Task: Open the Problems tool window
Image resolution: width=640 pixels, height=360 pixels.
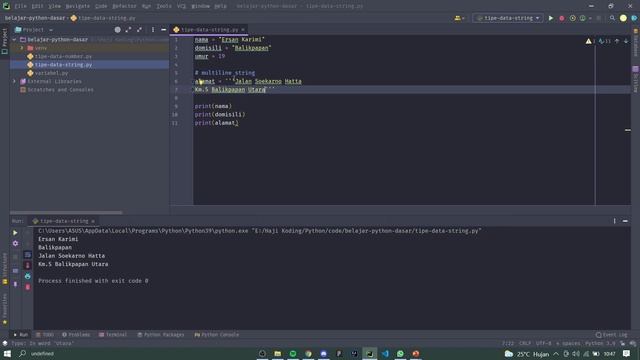Action: click(76, 335)
